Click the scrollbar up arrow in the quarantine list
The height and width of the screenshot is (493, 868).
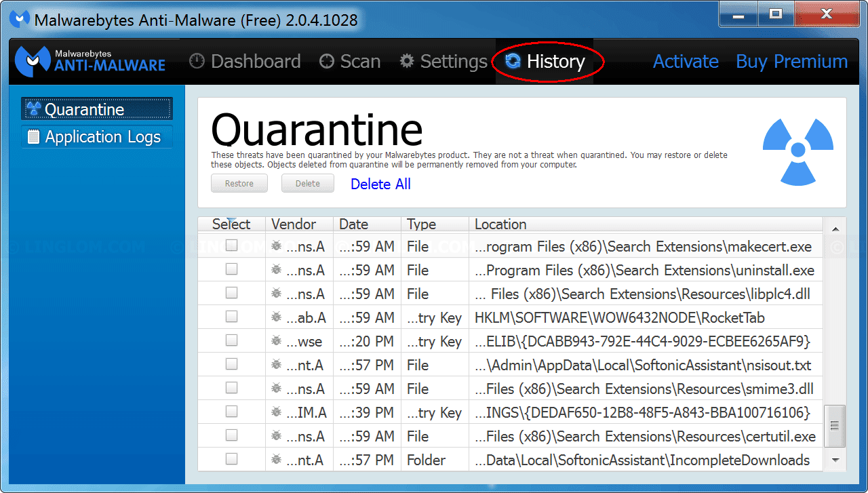pyautogui.click(x=835, y=229)
